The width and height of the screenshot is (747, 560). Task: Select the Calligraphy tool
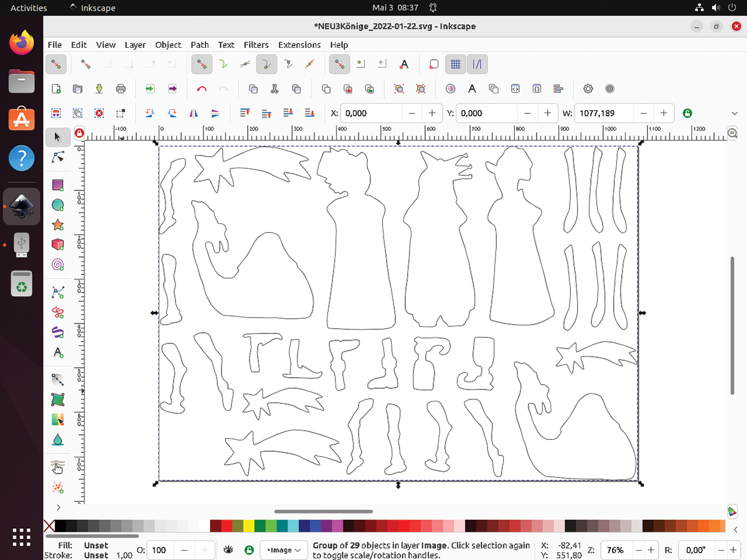(58, 331)
